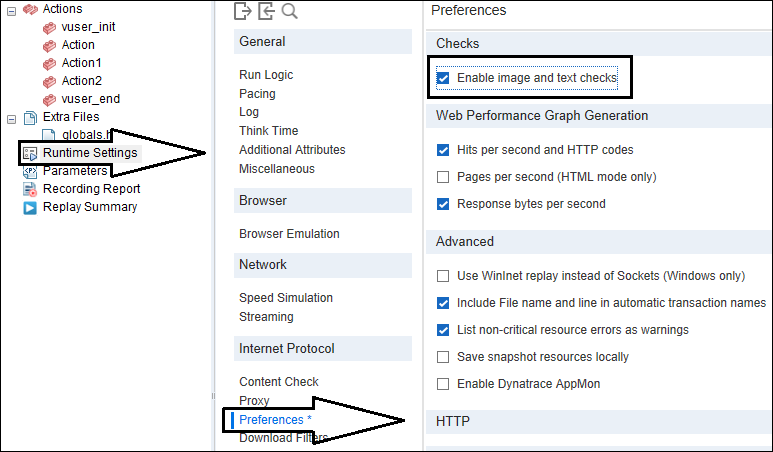This screenshot has width=773, height=452.
Task: Click the Runtime Settings tree icon
Action: point(30,153)
